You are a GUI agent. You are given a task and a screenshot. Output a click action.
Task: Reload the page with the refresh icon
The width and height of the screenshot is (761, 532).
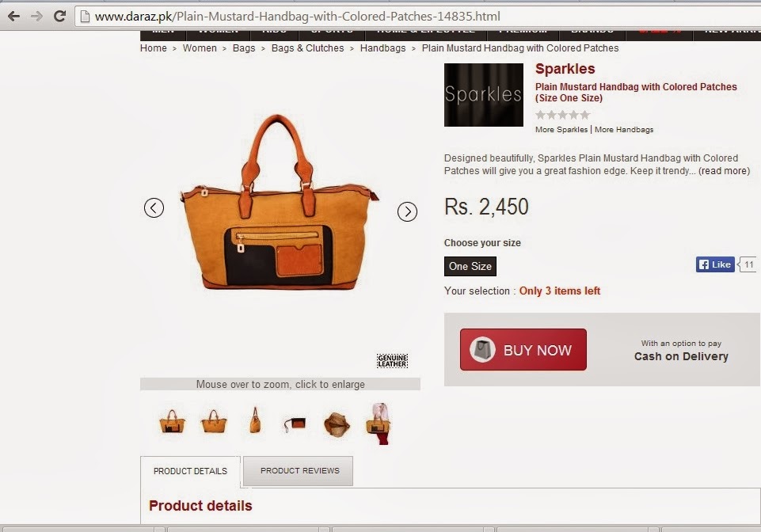click(x=59, y=17)
